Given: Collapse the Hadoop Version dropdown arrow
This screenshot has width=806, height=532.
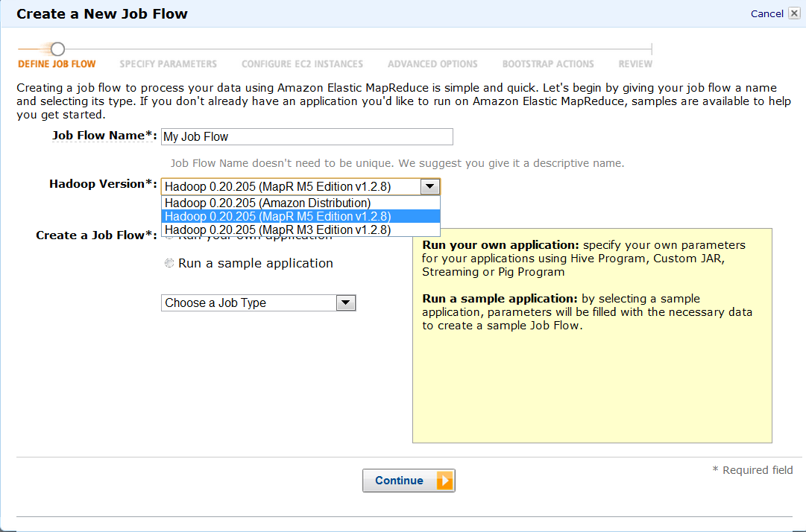Looking at the screenshot, I should tap(429, 186).
